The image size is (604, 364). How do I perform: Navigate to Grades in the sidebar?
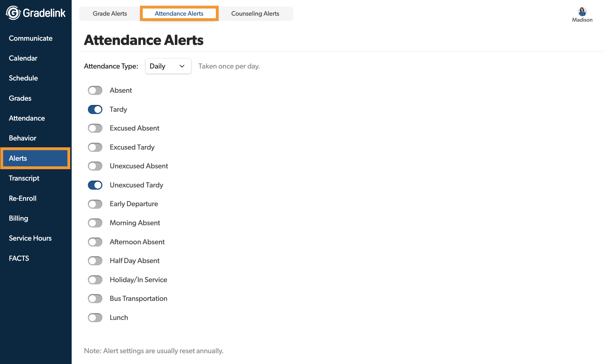[20, 98]
